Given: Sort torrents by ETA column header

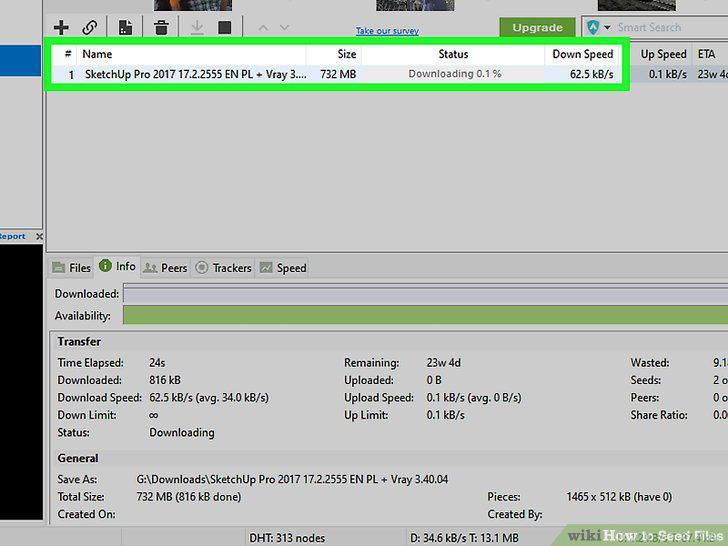Looking at the screenshot, I should [710, 54].
